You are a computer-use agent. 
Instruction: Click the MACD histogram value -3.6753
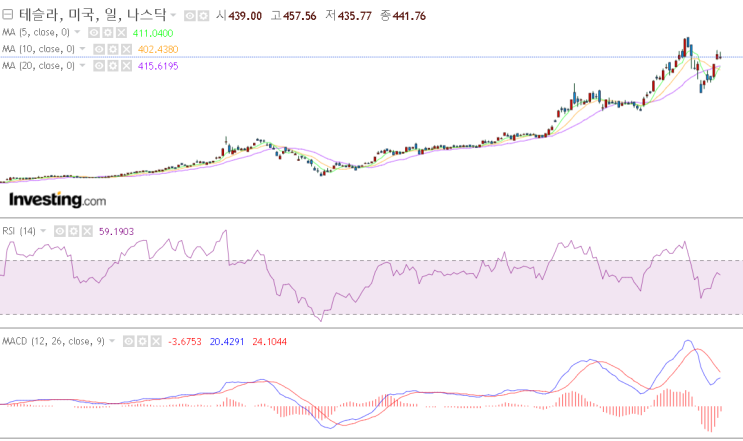[185, 342]
